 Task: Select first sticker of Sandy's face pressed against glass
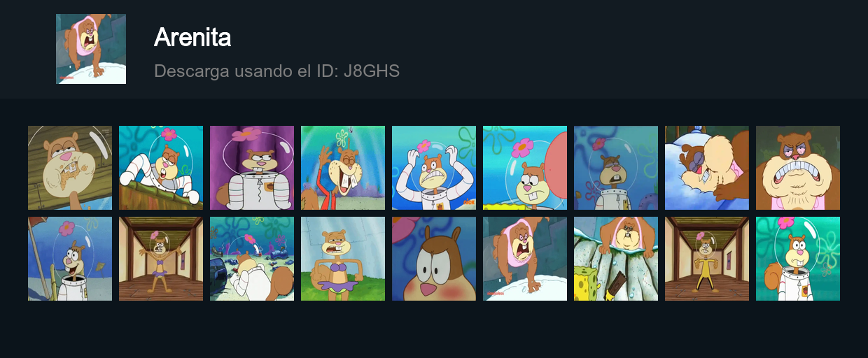[x=70, y=168]
